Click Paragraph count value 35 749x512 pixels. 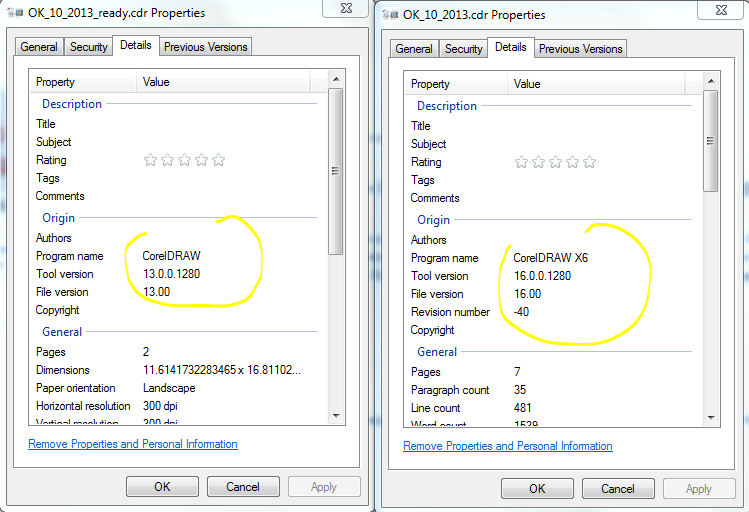520,390
